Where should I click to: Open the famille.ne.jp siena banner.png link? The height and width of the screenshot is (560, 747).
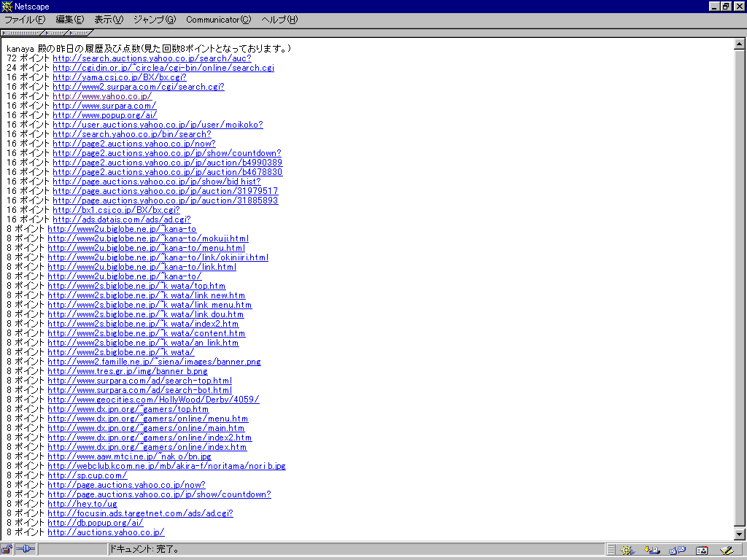(155, 362)
